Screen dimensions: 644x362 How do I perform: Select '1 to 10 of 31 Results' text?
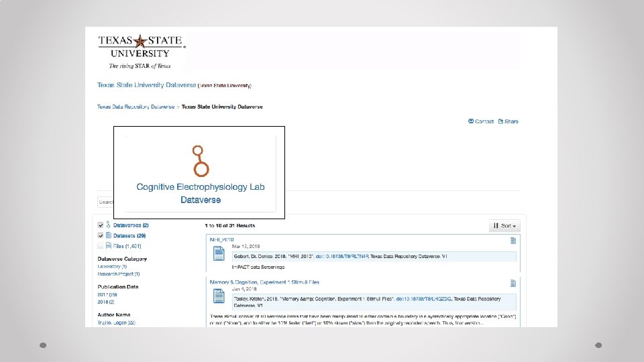(x=230, y=226)
